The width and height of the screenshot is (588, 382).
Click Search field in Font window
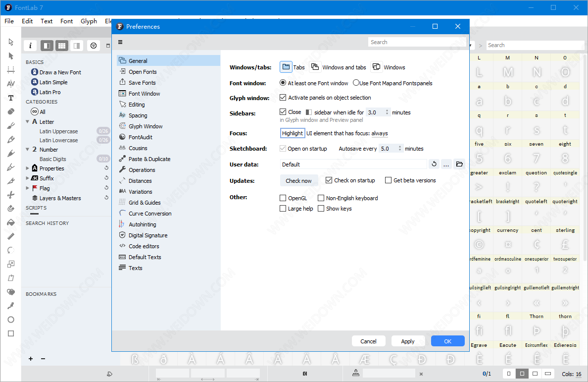(x=536, y=45)
